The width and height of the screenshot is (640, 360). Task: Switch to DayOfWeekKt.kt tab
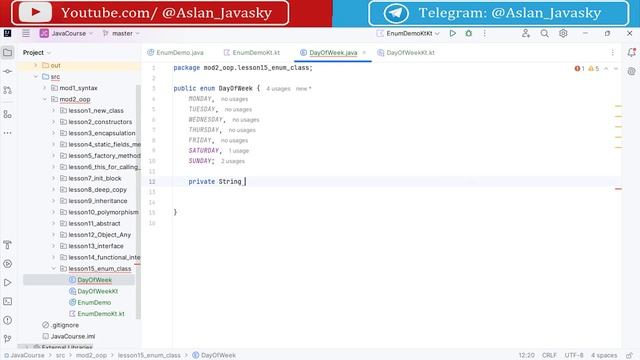click(406, 53)
